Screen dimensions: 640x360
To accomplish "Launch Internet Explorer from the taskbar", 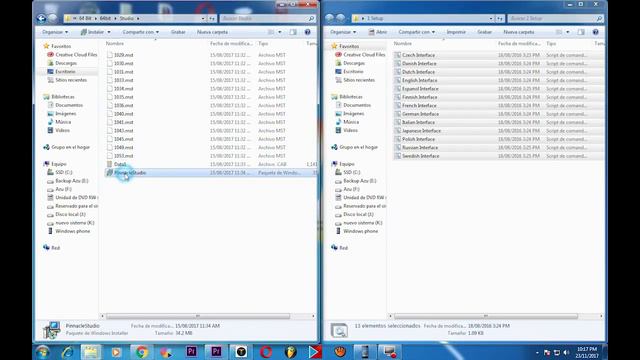I will tap(67, 352).
